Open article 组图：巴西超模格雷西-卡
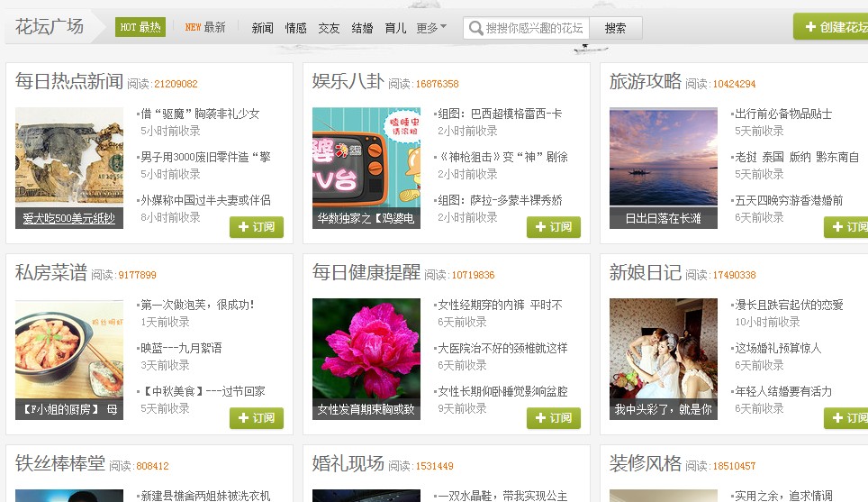The width and height of the screenshot is (868, 502). 500,114
